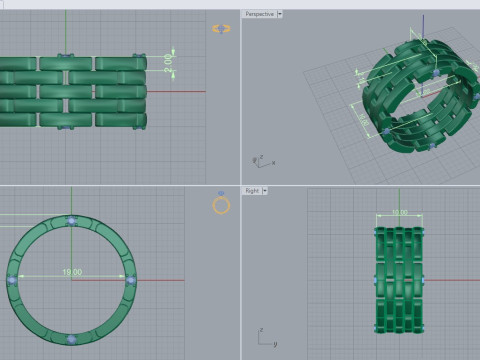Click the orange ring gizmo icon in Top view
The width and height of the screenshot is (480, 360).
coord(221,29)
